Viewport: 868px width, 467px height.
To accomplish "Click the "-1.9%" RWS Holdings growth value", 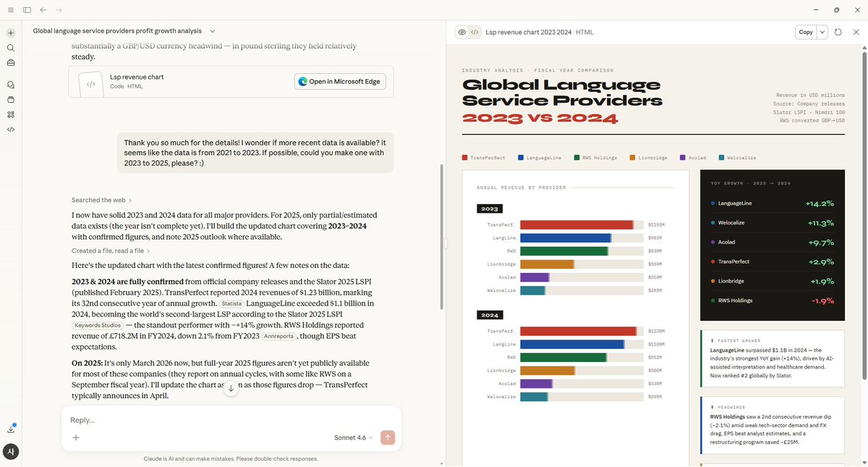I will click(x=822, y=300).
